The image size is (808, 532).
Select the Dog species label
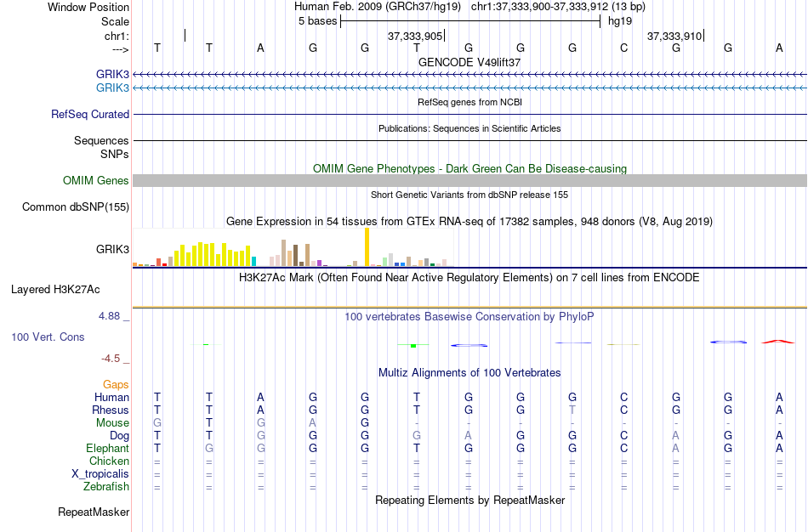pos(119,436)
